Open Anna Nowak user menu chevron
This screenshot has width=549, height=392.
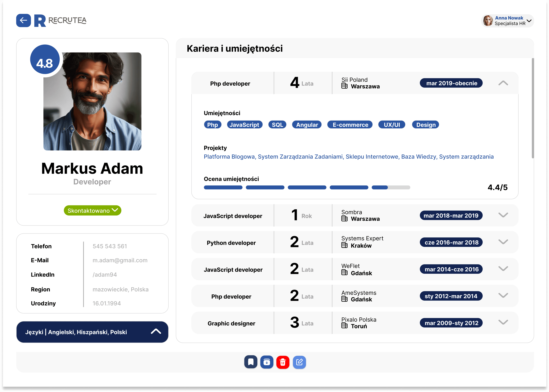(529, 21)
